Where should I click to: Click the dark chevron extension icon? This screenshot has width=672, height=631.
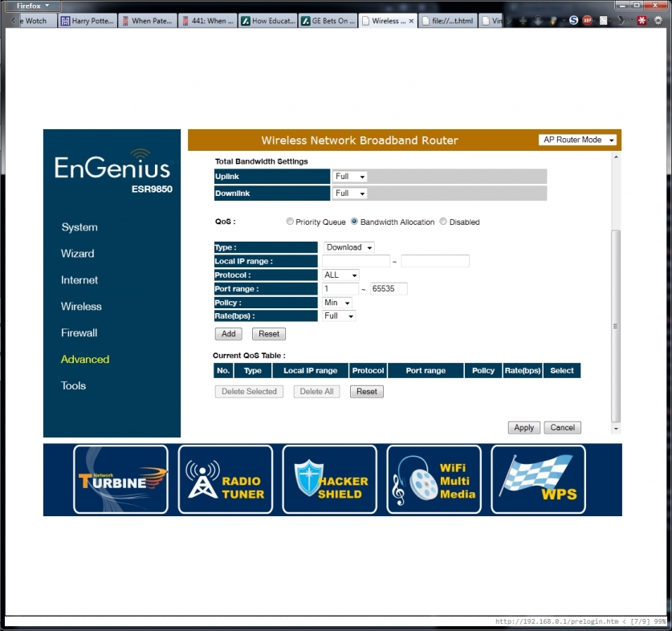pos(621,20)
